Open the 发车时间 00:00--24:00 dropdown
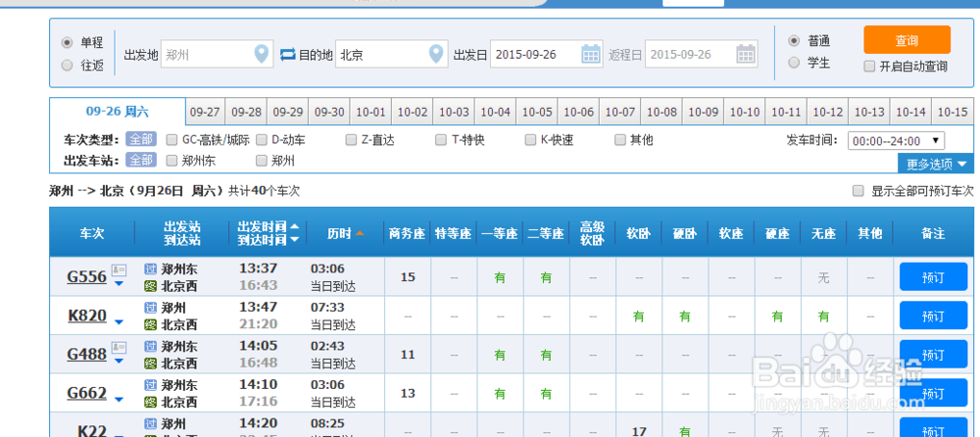 click(897, 141)
